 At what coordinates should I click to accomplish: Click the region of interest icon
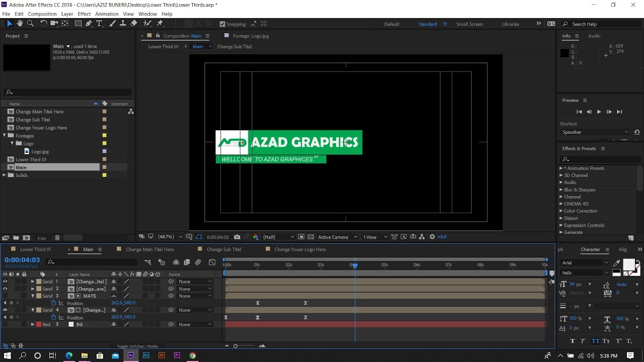[301, 237]
